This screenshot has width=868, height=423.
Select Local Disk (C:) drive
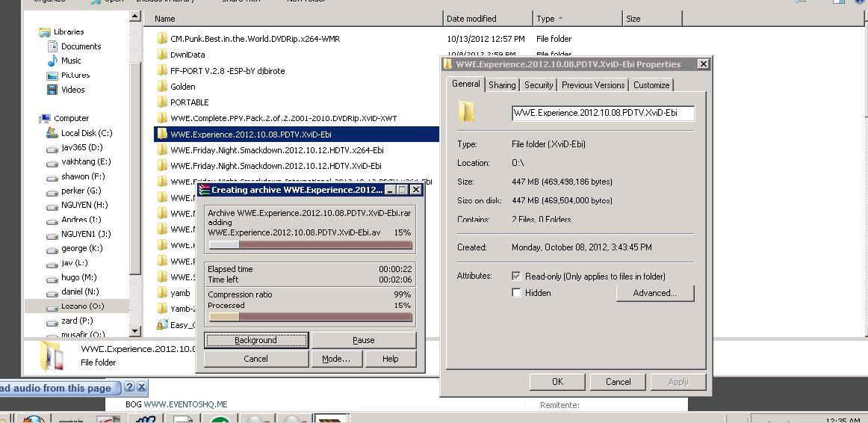point(86,133)
